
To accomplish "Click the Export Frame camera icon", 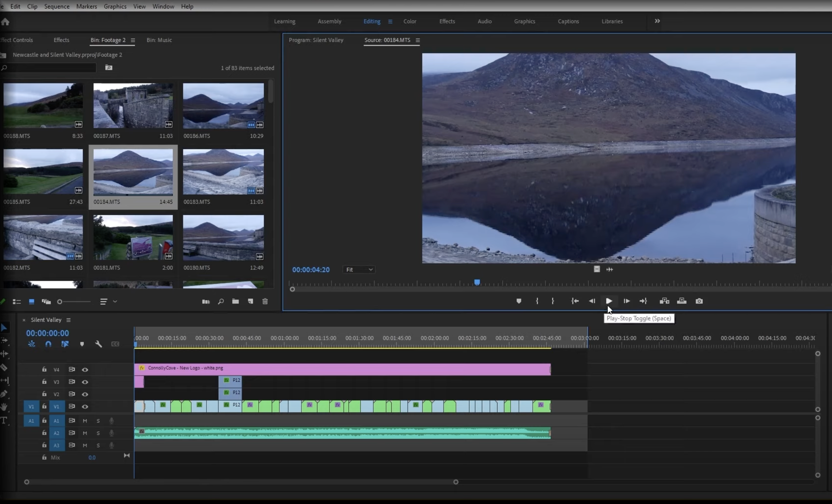I will coord(699,301).
